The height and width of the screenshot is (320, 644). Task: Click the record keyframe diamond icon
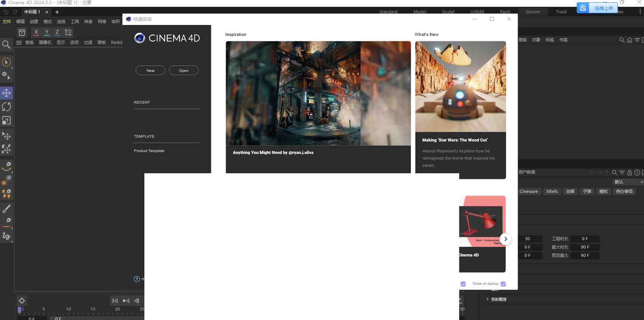click(x=22, y=301)
